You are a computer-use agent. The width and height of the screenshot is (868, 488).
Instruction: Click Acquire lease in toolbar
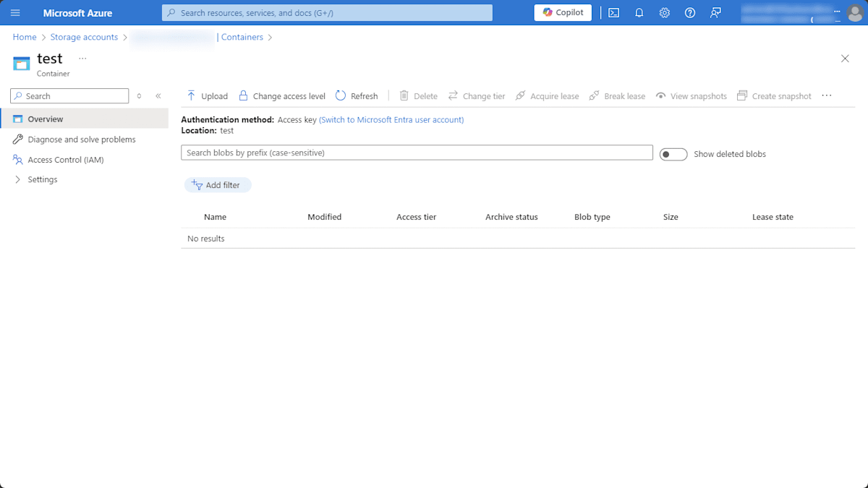547,96
